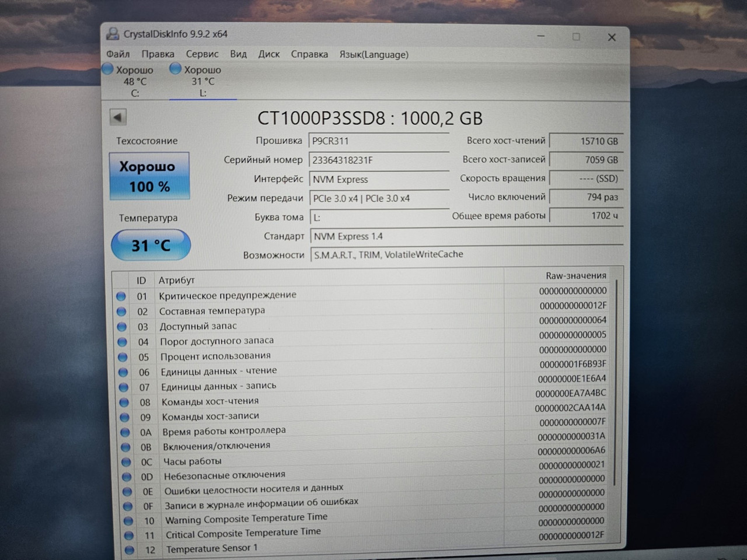
Task: Click power on hours value 1702 ч
Action: coord(586,216)
